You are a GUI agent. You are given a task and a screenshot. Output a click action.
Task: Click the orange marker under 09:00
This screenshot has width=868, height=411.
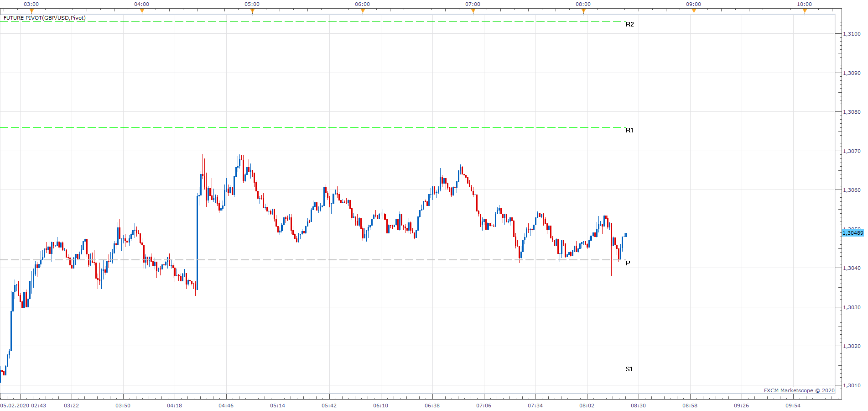point(694,11)
